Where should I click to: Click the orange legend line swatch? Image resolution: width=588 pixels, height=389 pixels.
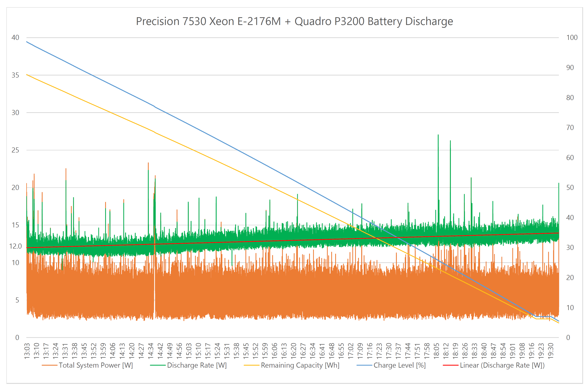pos(49,365)
